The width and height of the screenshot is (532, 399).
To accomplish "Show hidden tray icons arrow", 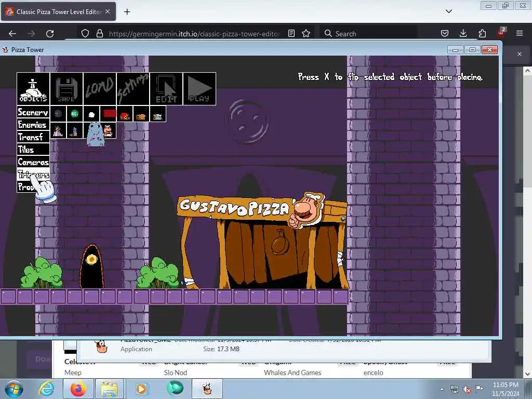I will 442,390.
